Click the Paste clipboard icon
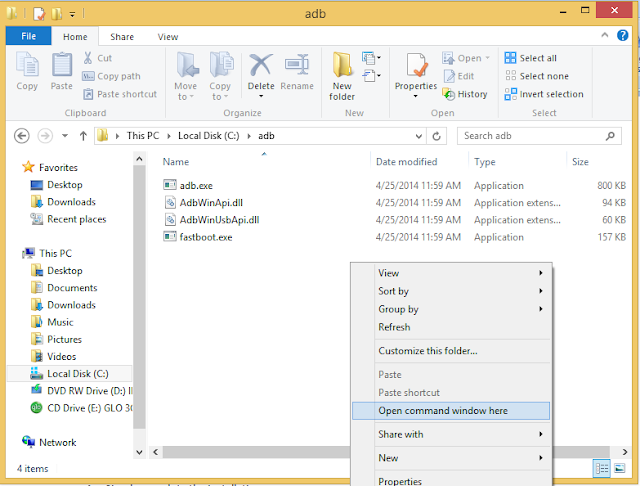 62,65
